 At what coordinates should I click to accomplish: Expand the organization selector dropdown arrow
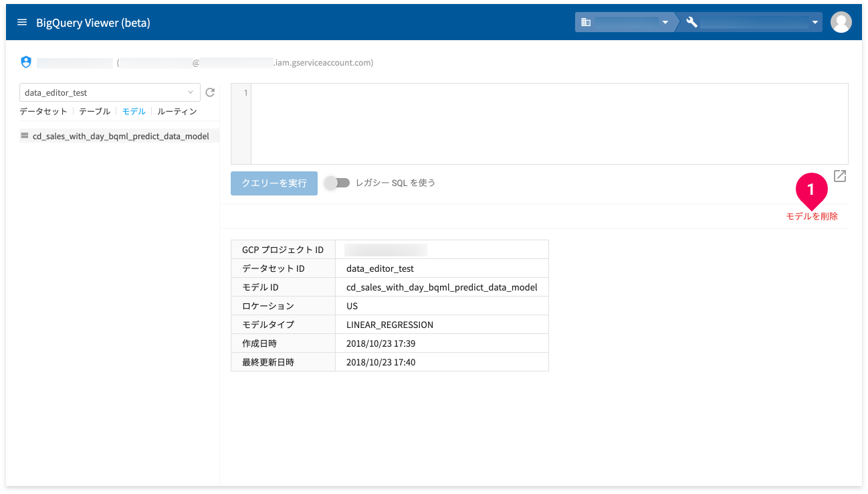(665, 23)
